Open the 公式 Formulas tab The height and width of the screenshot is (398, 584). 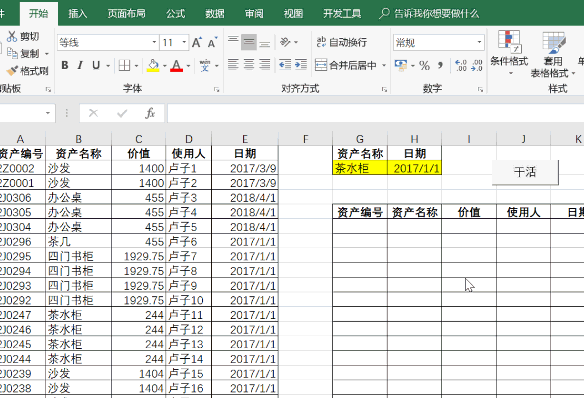tap(175, 14)
